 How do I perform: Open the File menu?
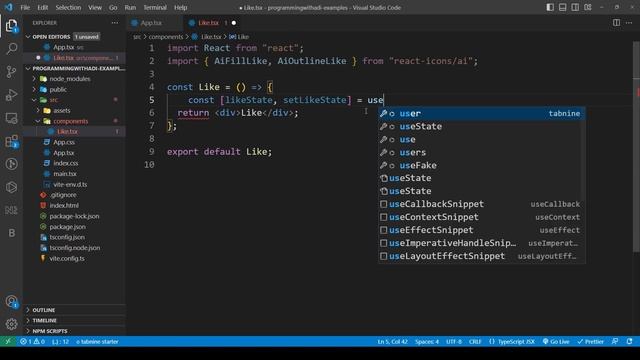click(x=25, y=7)
